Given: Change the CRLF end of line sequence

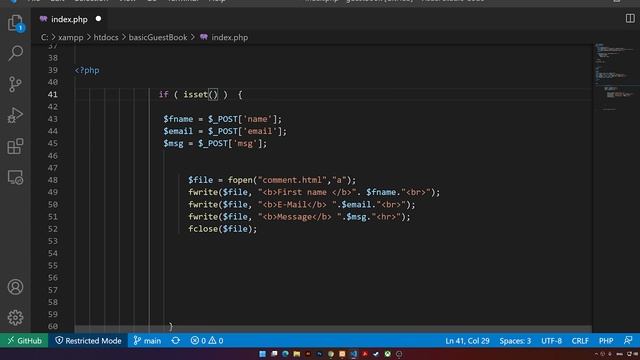Looking at the screenshot, I should (580, 341).
